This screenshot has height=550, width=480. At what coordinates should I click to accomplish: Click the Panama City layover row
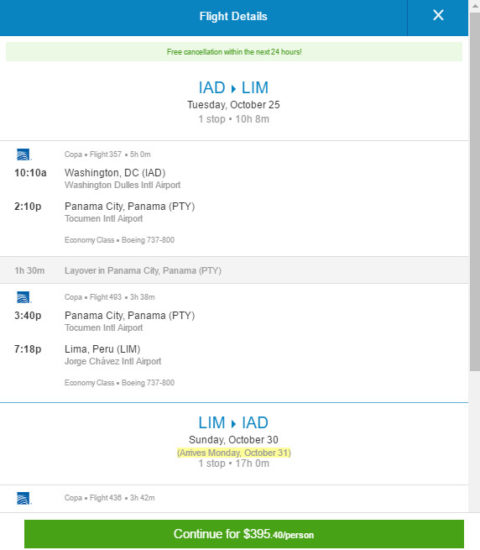[234, 270]
